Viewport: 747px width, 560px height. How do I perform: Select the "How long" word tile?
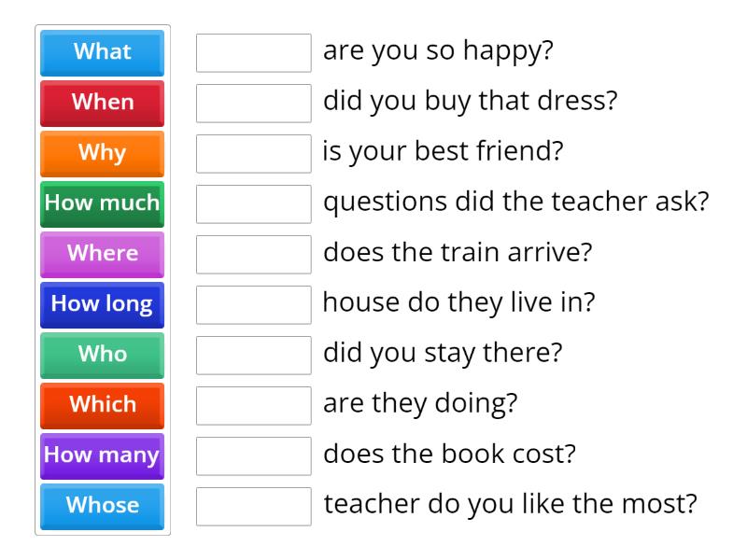[102, 304]
